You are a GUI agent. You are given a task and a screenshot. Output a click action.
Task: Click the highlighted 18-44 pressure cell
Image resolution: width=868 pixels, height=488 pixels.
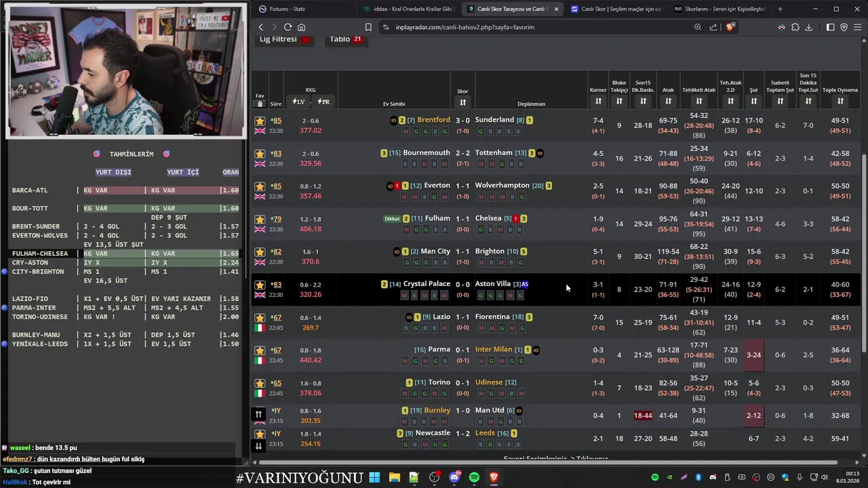[x=643, y=415]
